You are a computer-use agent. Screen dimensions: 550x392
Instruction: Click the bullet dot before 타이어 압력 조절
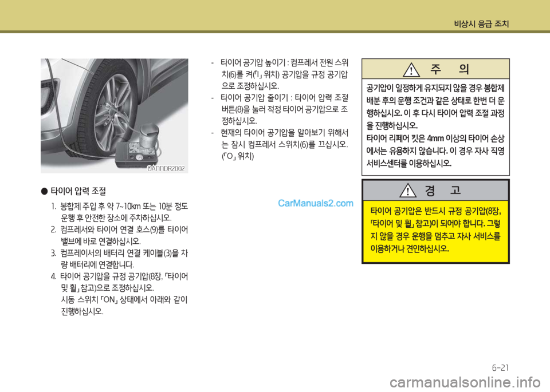point(44,191)
